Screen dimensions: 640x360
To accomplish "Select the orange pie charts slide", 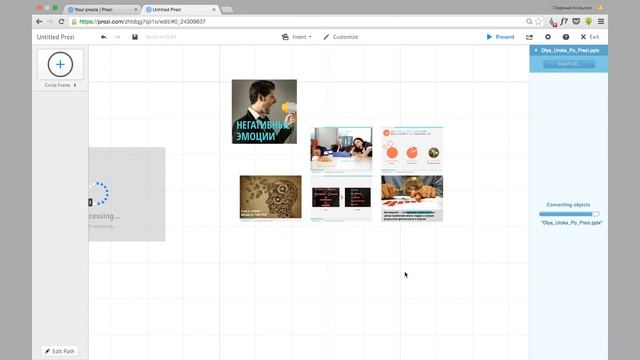I will point(412,149).
